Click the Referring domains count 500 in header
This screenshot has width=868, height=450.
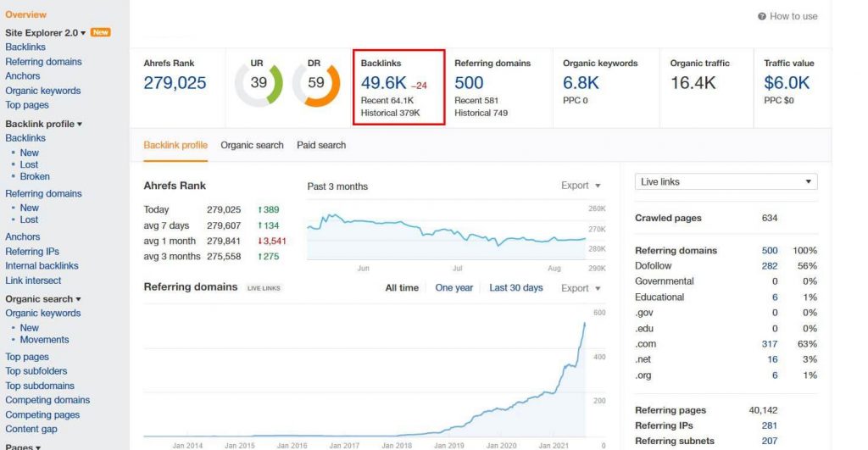pyautogui.click(x=469, y=83)
